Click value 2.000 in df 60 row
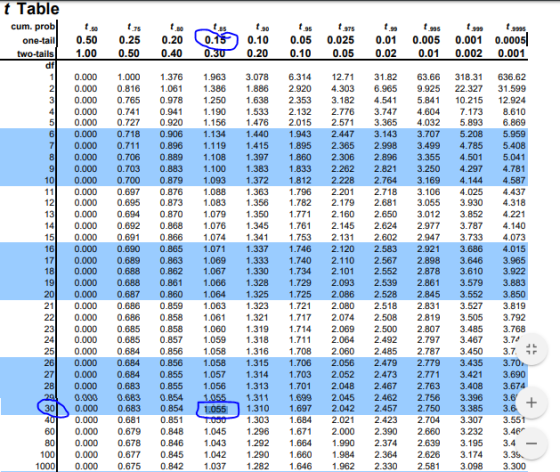This screenshot has width=560, height=472. point(342,431)
